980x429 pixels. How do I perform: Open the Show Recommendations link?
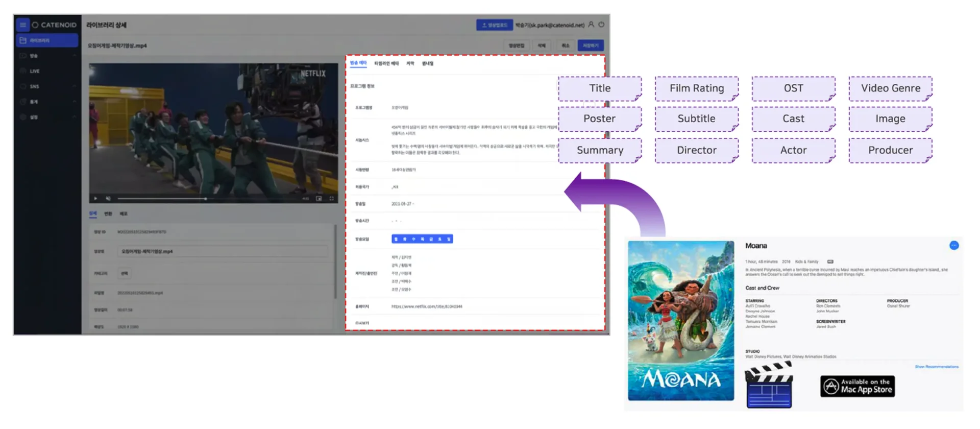(x=936, y=367)
